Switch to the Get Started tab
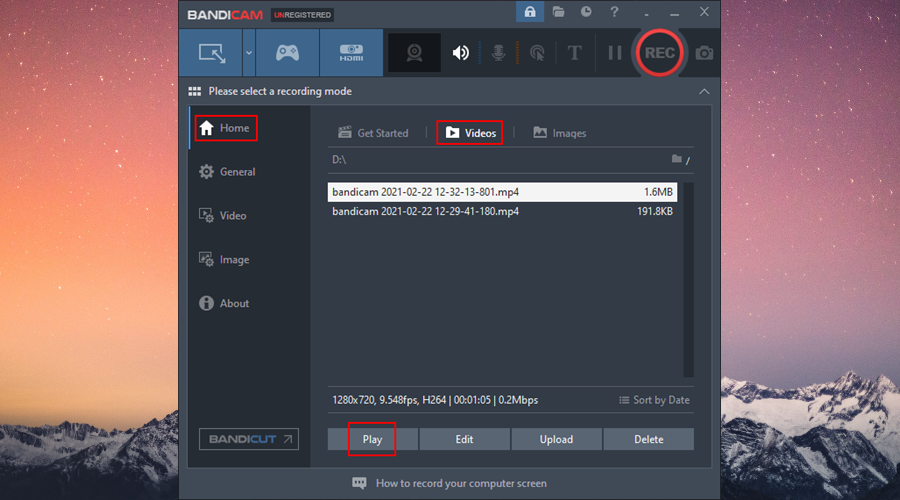 point(373,133)
